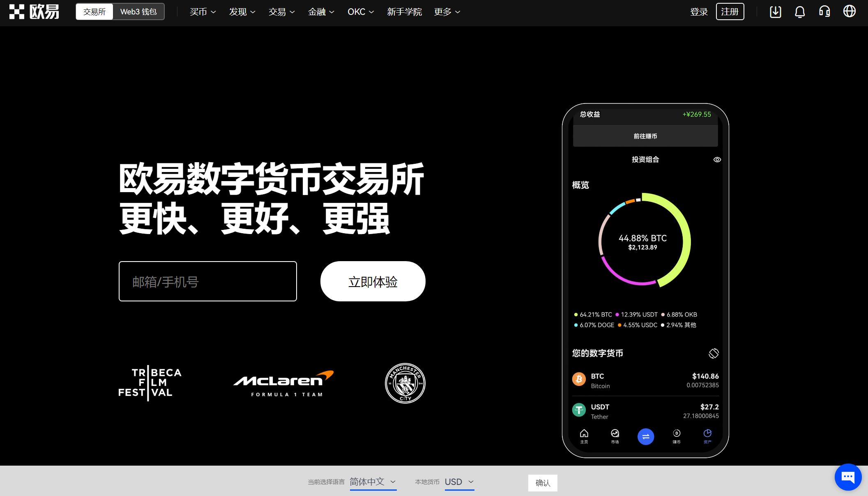
Task: Click the 简体中文 language dropdown
Action: pyautogui.click(x=373, y=482)
